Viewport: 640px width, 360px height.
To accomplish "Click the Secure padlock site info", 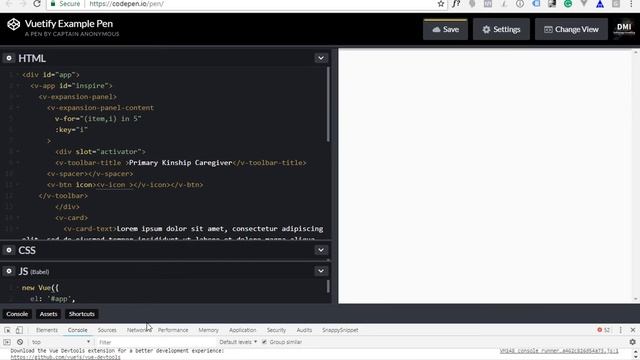I will 65,4.
